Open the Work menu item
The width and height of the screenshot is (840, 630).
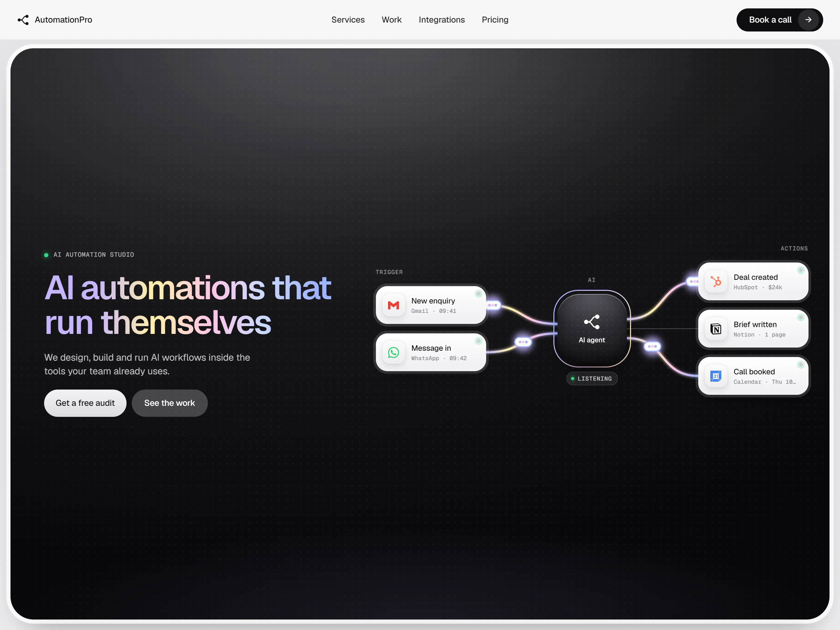392,20
